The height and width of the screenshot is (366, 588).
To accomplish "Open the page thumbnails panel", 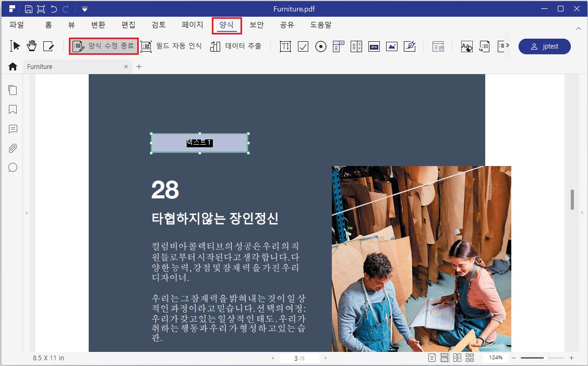I will pos(13,90).
